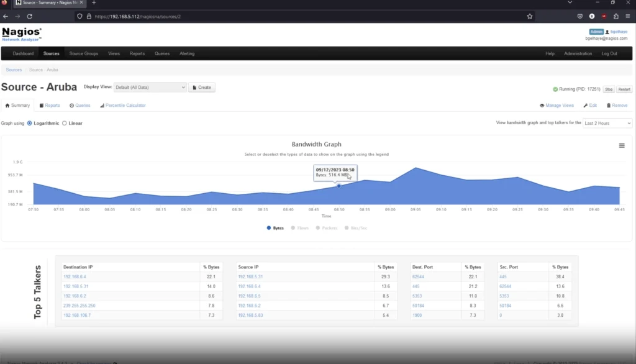The image size is (636, 364).
Task: Open the bandwidth graph hamburger menu
Action: (621, 145)
